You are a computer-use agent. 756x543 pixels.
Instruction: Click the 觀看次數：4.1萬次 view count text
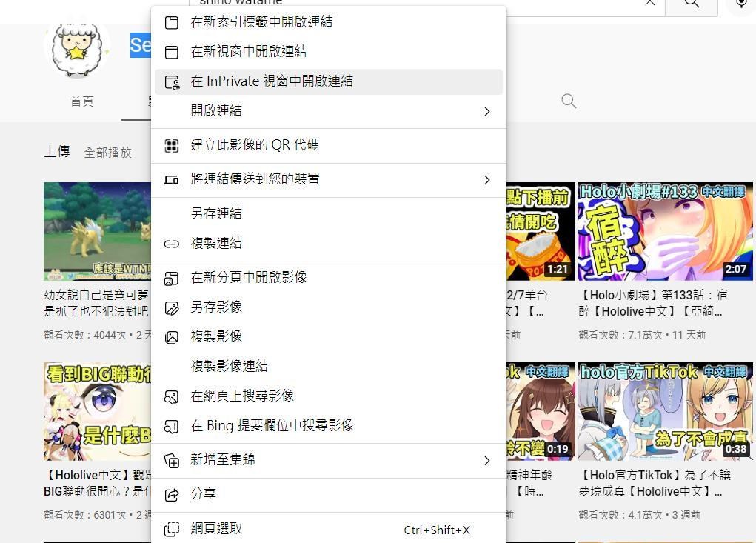coord(620,515)
